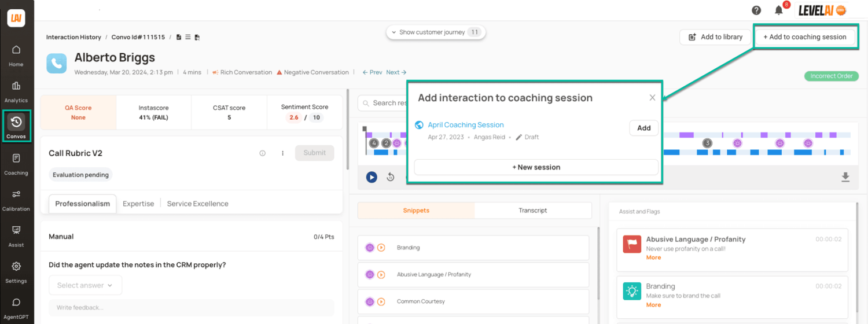Image resolution: width=868 pixels, height=324 pixels.
Task: Go to Next conversation
Action: coord(396,72)
